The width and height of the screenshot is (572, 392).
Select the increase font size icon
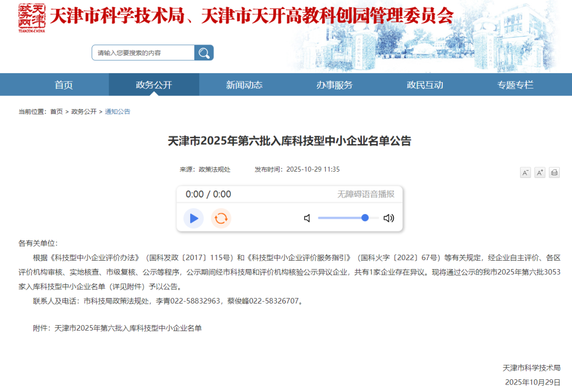coord(540,172)
